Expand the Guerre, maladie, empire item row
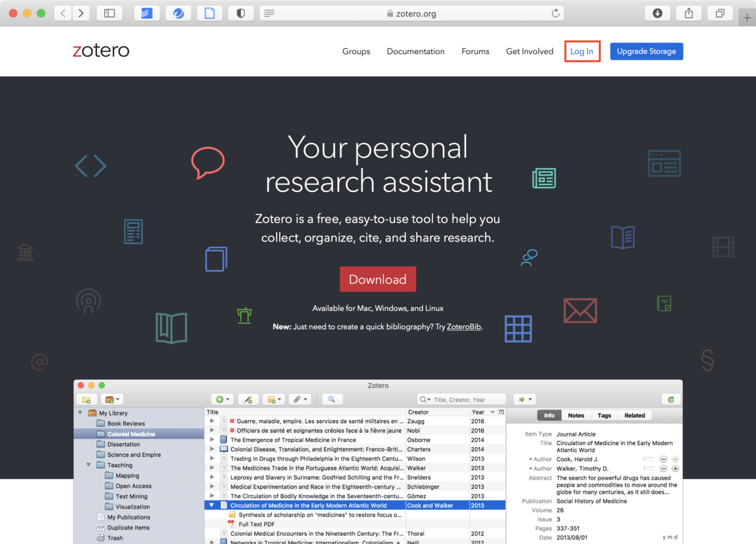The width and height of the screenshot is (756, 544). point(212,421)
